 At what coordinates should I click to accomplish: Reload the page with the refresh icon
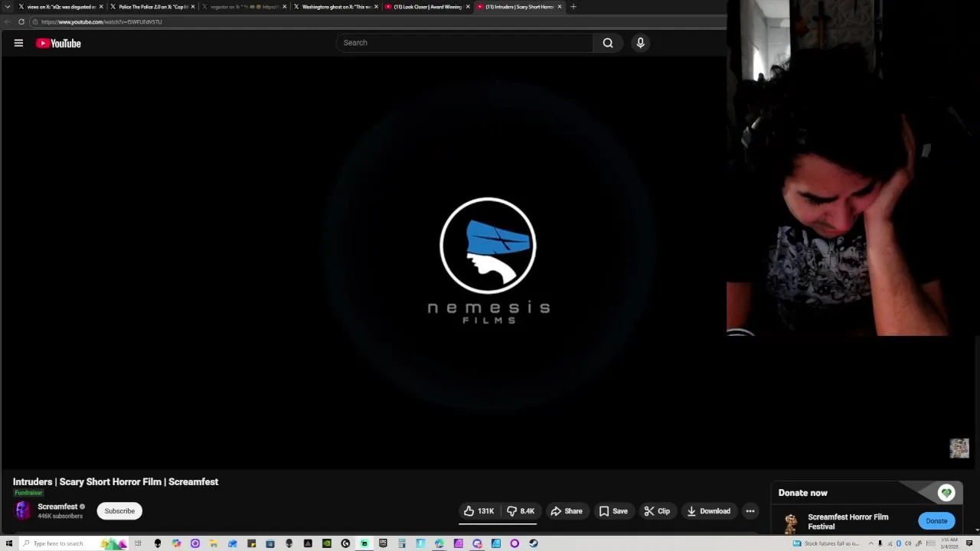click(21, 21)
